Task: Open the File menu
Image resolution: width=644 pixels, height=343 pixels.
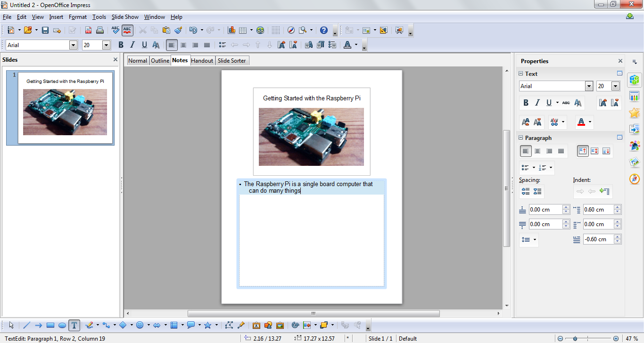Action: click(x=7, y=17)
